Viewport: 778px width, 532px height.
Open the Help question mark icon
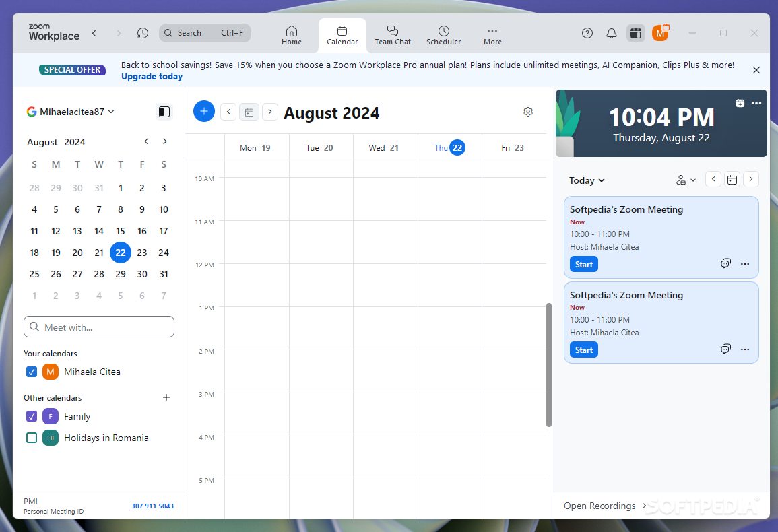click(587, 33)
